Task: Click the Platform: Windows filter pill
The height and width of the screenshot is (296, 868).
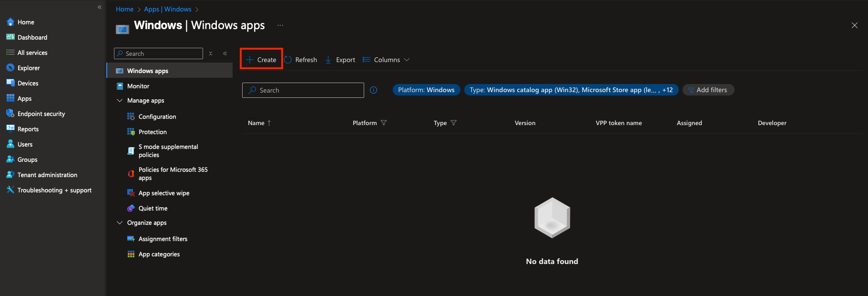Action: (426, 90)
